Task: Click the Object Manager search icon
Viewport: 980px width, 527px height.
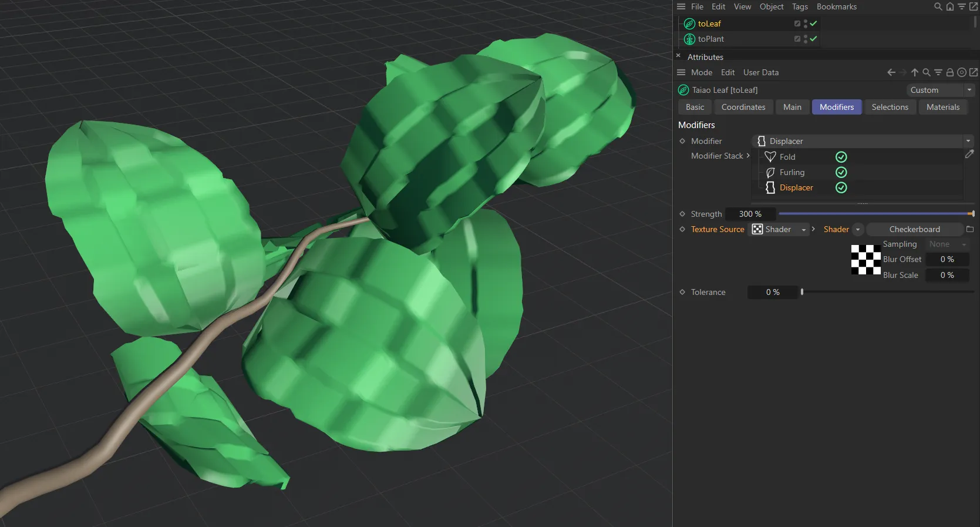Action: click(938, 6)
